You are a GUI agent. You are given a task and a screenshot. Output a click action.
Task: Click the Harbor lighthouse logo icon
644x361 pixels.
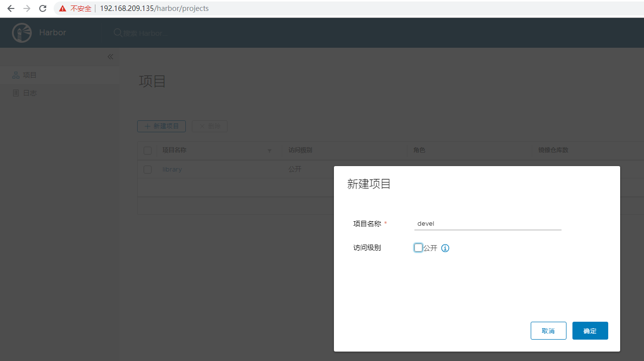point(21,33)
